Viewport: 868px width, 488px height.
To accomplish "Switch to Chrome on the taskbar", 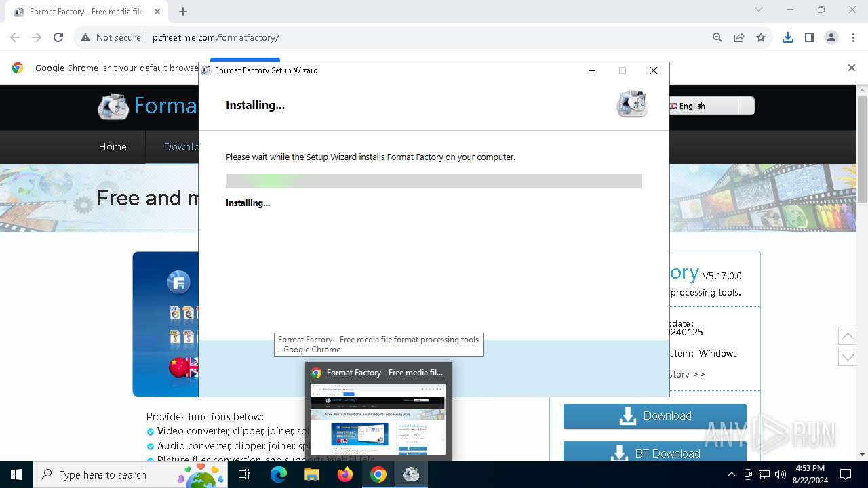I will [x=378, y=474].
